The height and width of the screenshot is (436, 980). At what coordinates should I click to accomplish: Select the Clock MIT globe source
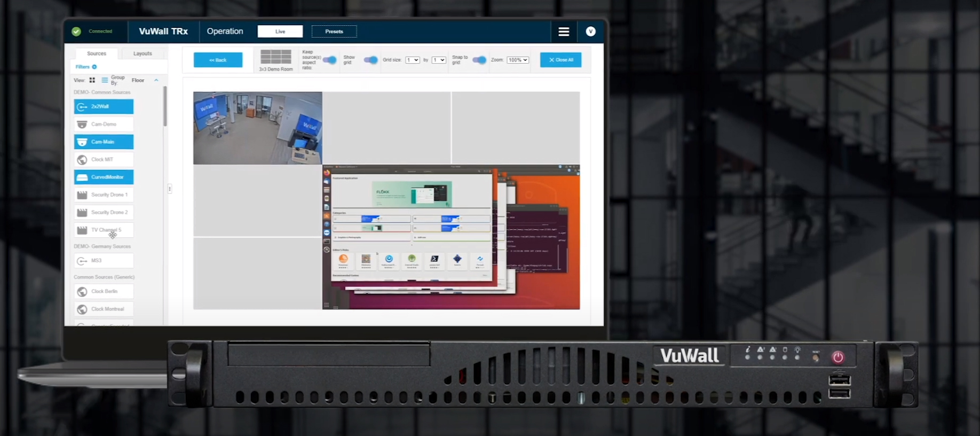point(104,159)
